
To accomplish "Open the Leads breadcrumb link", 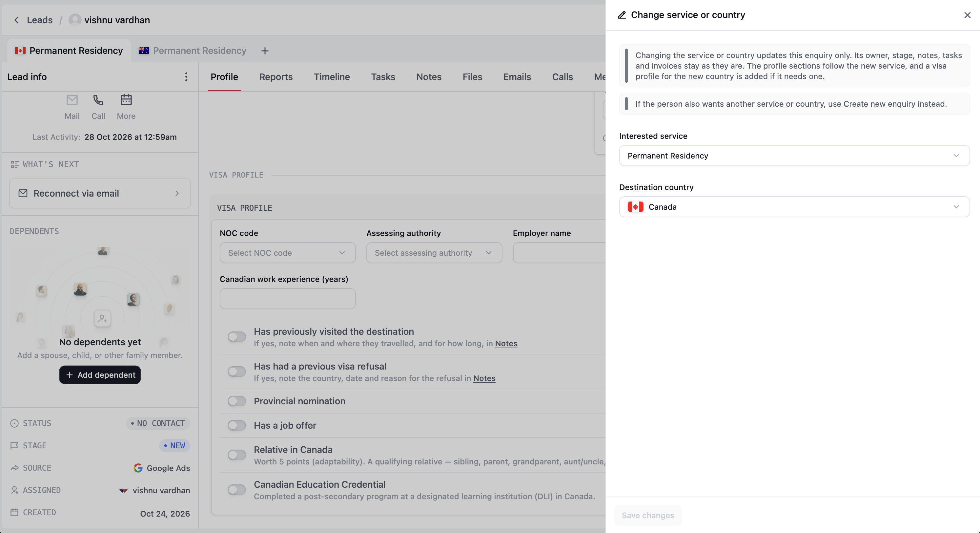I will coord(40,20).
